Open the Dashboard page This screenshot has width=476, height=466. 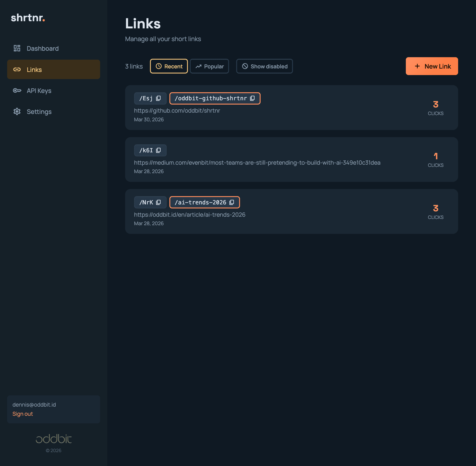coord(43,48)
